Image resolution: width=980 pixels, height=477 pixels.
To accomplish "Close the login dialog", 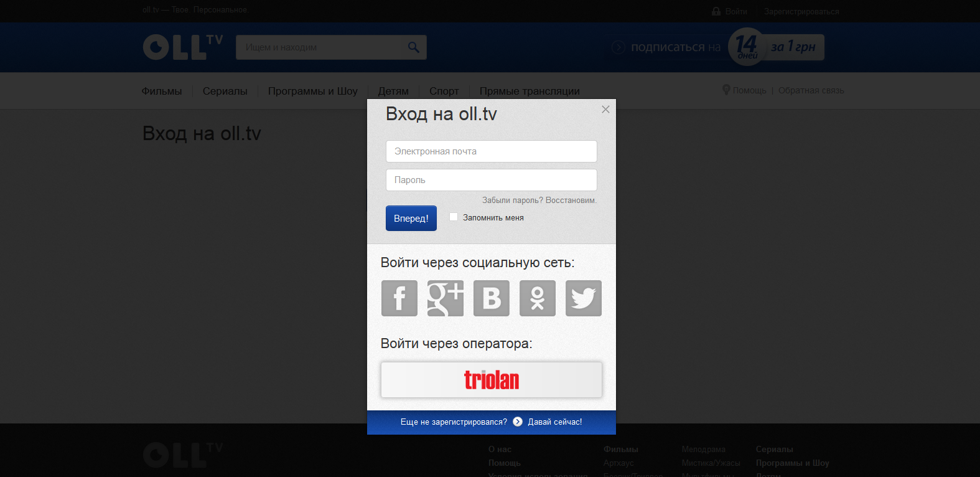I will click(x=605, y=110).
